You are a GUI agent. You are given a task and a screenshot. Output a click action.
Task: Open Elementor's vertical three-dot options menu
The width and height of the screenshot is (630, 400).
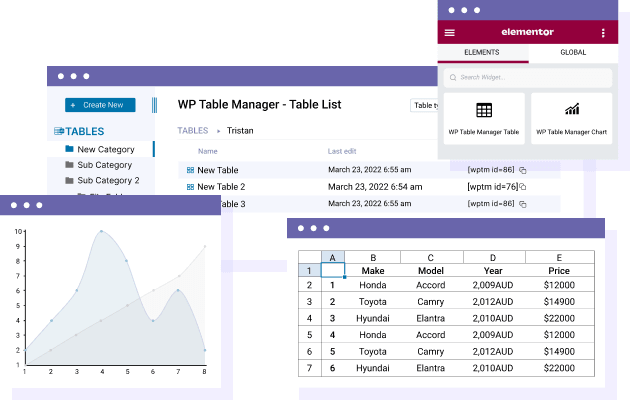[603, 33]
